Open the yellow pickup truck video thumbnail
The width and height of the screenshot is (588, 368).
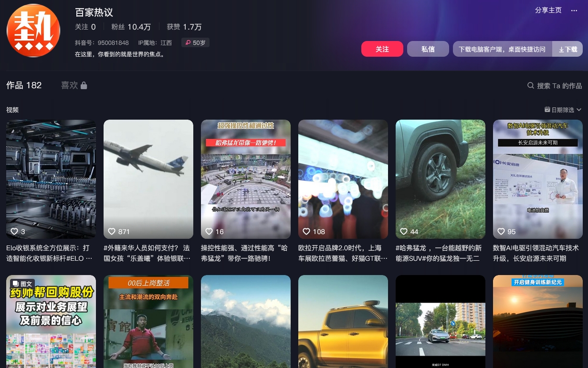click(x=343, y=321)
